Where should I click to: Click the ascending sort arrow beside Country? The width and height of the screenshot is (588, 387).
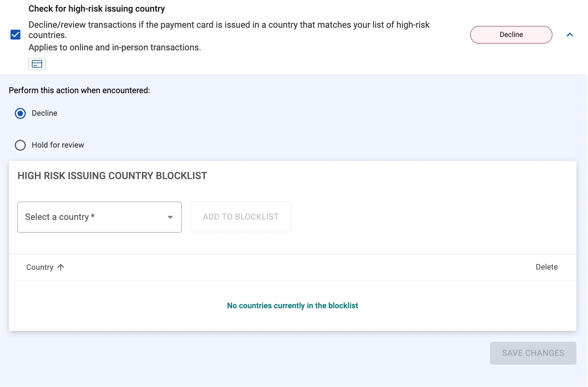click(61, 267)
